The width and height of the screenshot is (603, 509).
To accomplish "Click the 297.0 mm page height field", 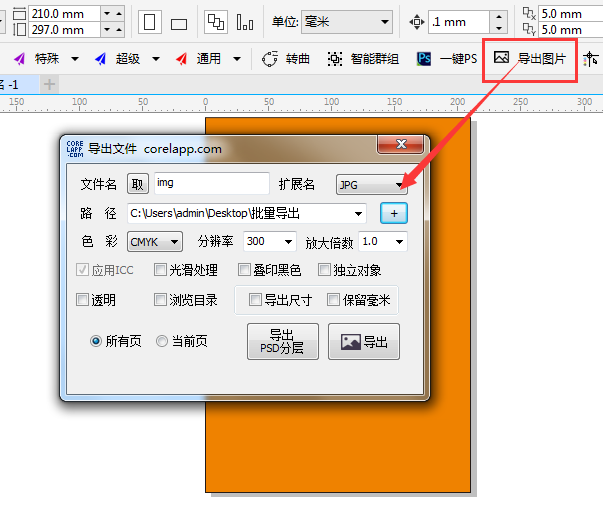I will tap(64, 30).
